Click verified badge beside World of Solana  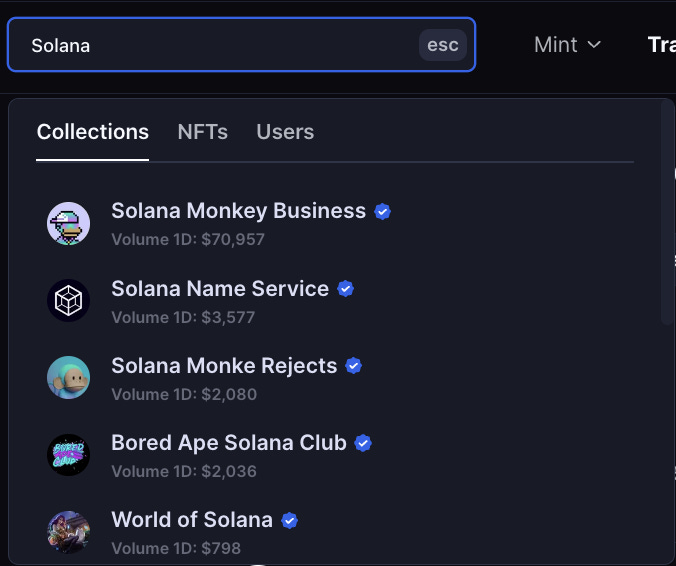(289, 520)
